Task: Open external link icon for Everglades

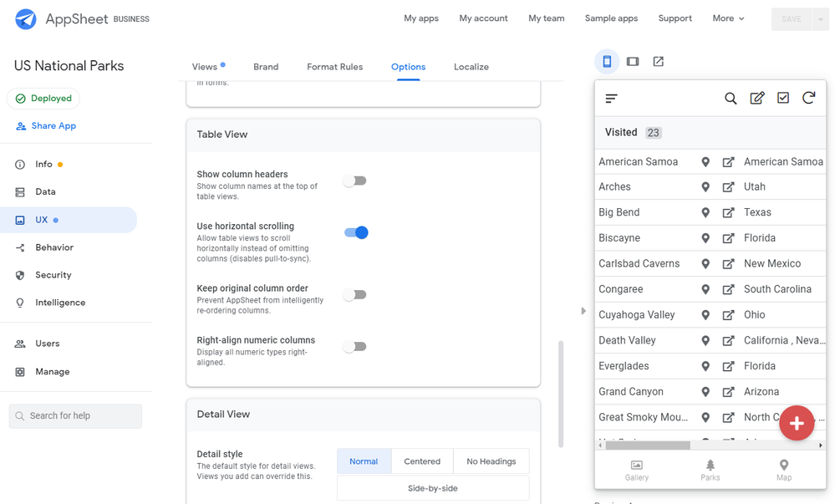Action: coord(728,366)
